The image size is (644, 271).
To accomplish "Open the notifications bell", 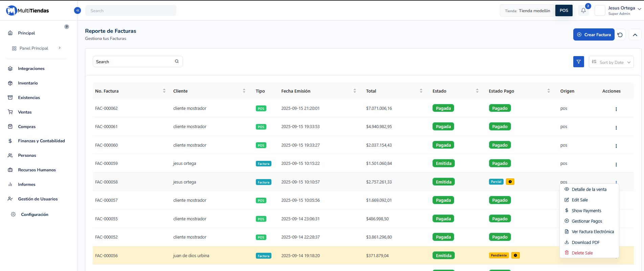I will 583,10.
